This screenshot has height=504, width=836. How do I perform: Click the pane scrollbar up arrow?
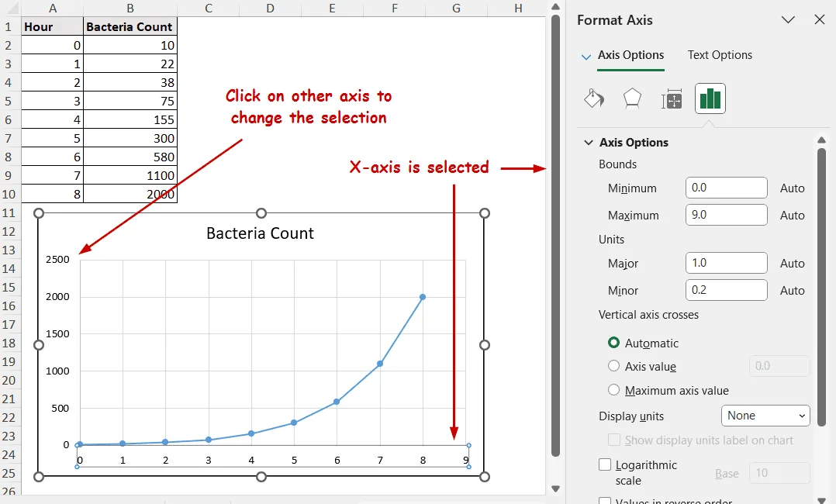[x=821, y=140]
